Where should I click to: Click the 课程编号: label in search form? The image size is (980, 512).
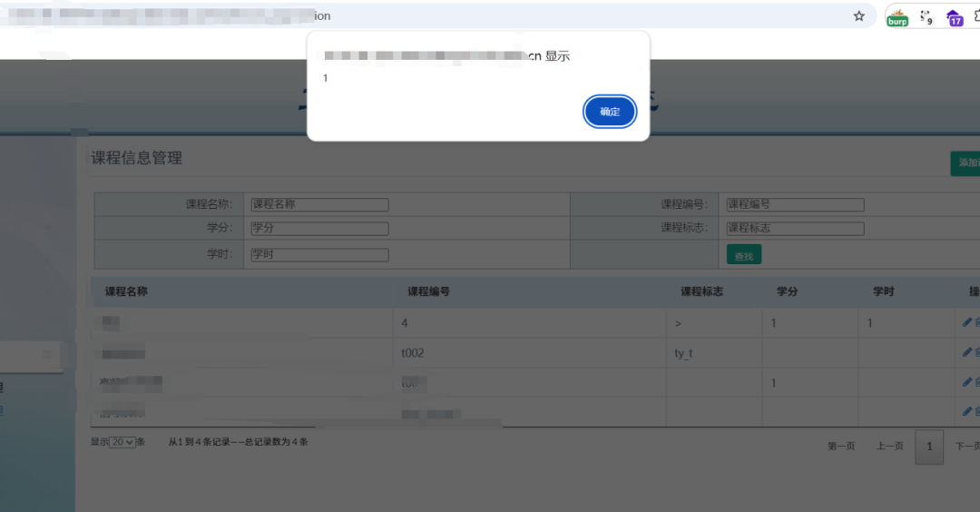[684, 204]
